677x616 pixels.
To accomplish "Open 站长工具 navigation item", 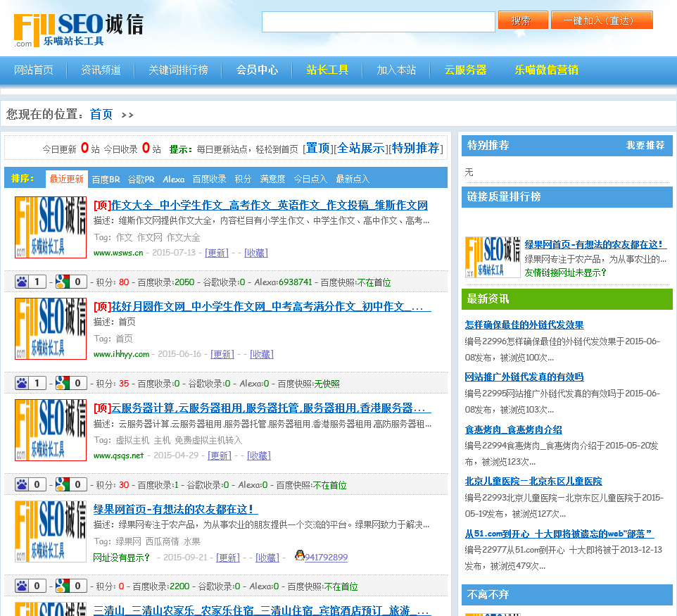I will tap(327, 70).
